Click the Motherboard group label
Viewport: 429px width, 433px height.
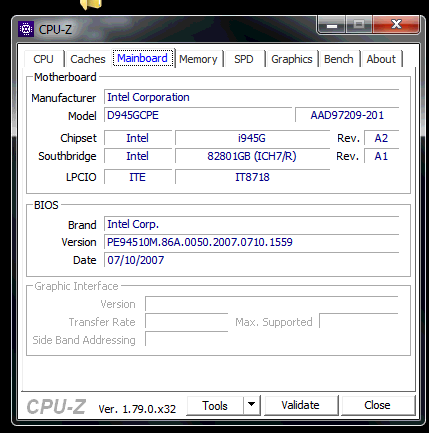65,77
